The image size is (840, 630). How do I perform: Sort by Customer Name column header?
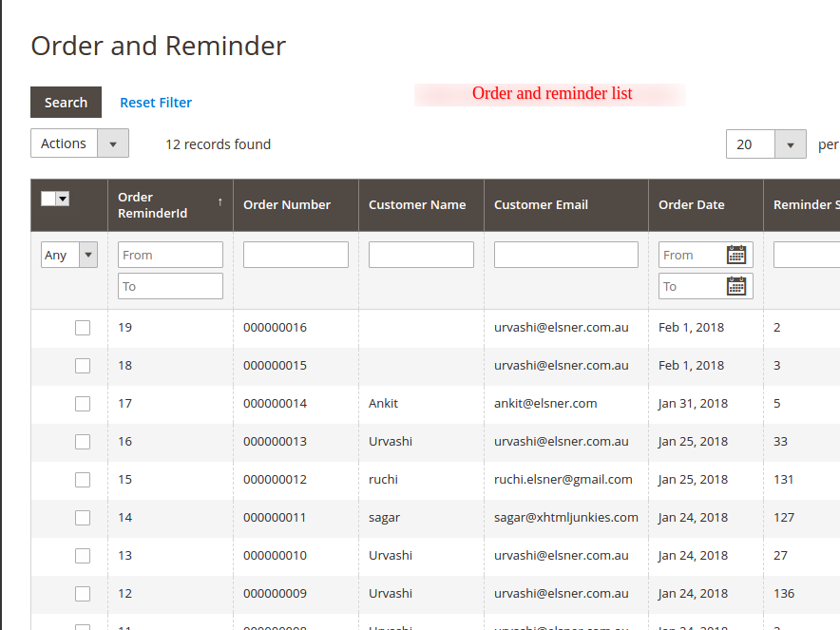tap(417, 205)
